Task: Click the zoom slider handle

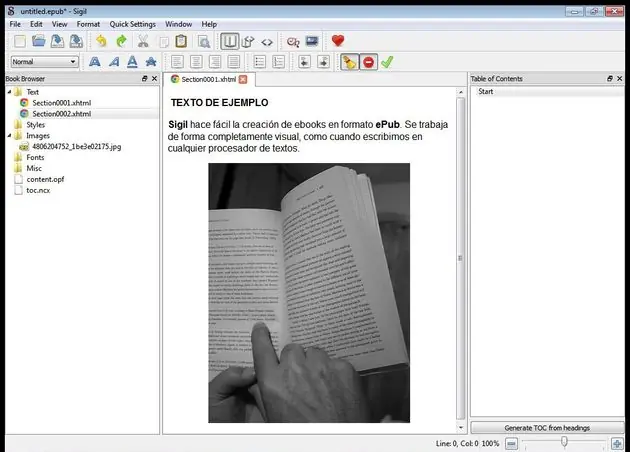Action: pyautogui.click(x=564, y=442)
